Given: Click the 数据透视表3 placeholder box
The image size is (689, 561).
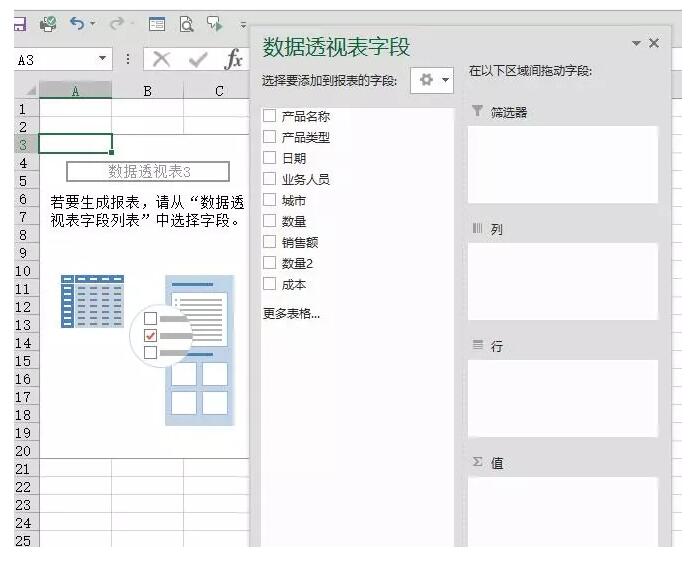Looking at the screenshot, I should click(x=148, y=171).
